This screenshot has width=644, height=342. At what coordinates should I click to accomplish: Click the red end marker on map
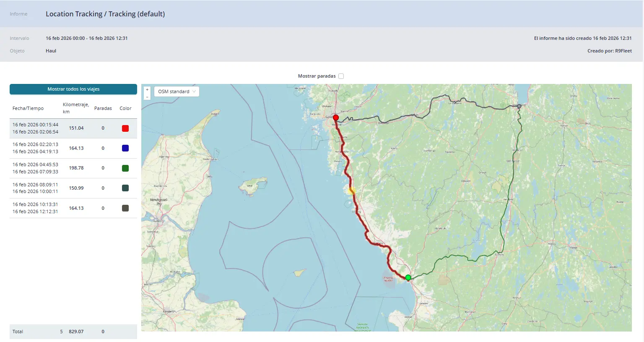pos(335,117)
